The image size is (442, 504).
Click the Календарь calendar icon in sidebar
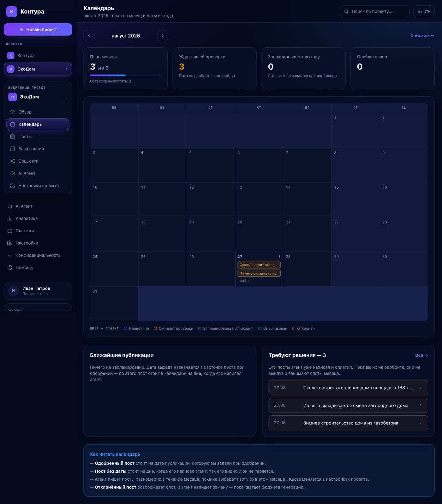click(13, 124)
